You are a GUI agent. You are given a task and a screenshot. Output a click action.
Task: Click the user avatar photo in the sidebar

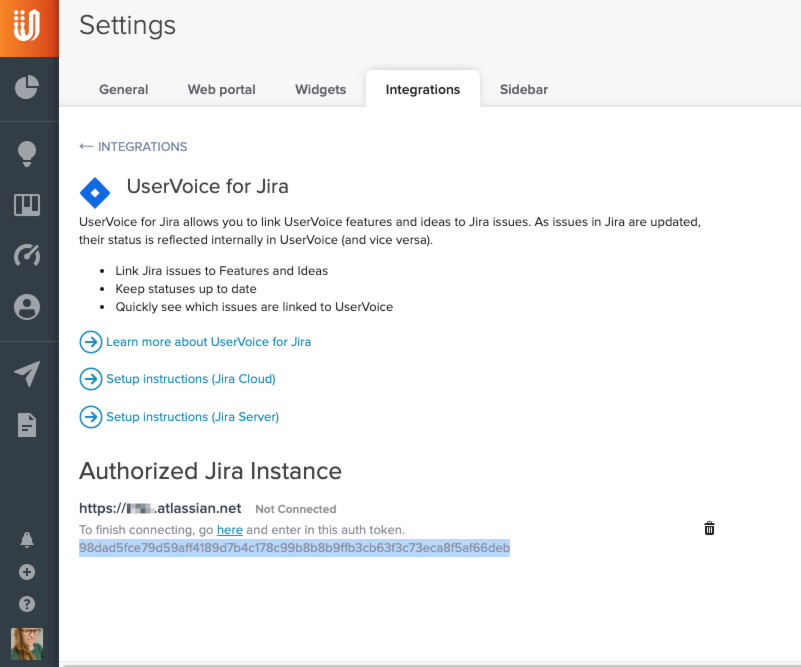[x=27, y=643]
